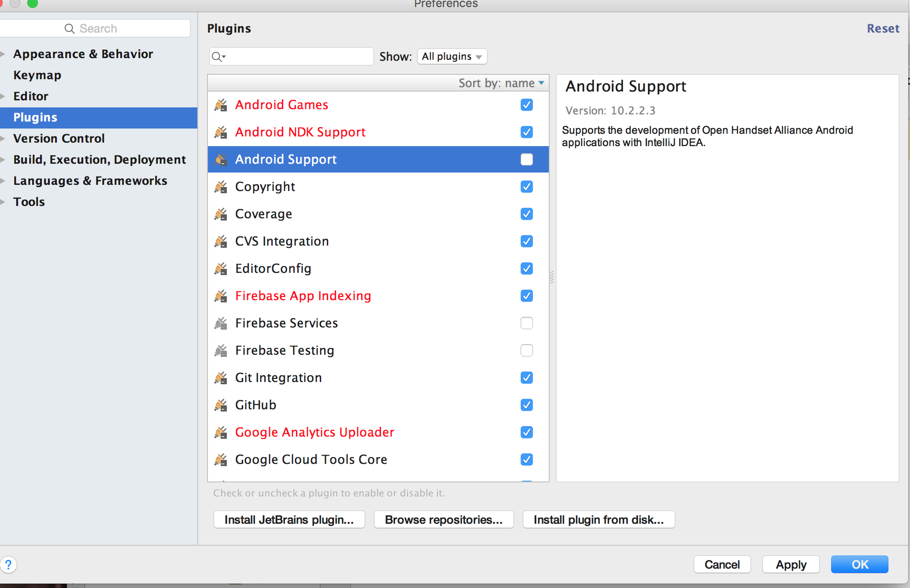Screen dimensions: 910x588
Task: Uncheck the GitHub plugin checkbox
Action: point(527,405)
